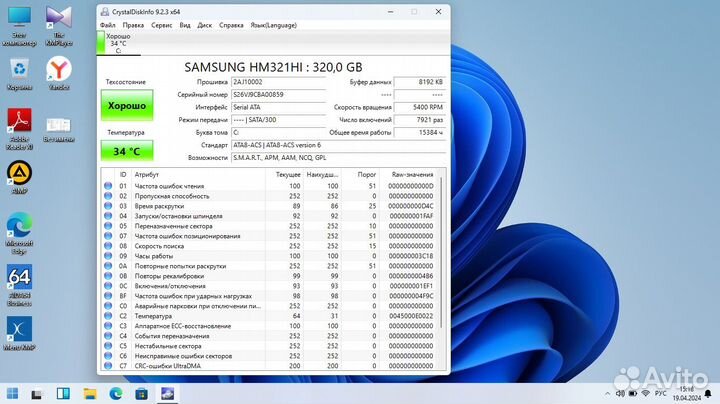720x404 pixels.
Task: Open Adobe Reader XI desktop shortcut
Action: (20, 129)
